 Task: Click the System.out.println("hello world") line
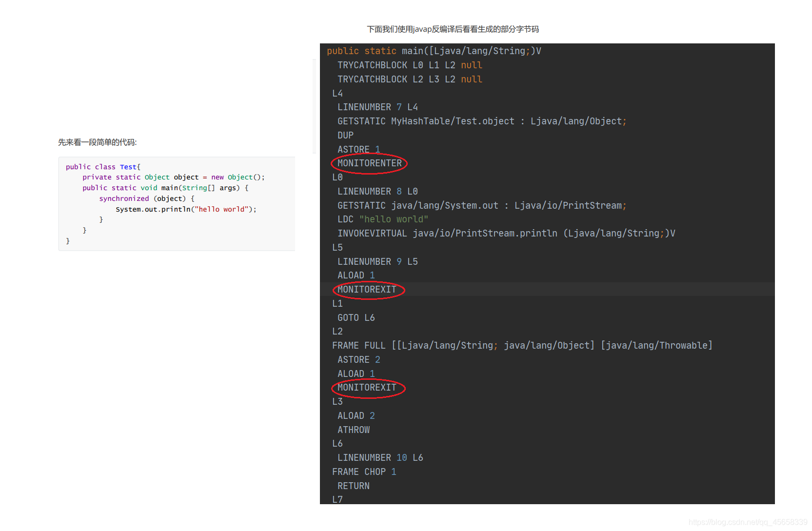(x=186, y=210)
